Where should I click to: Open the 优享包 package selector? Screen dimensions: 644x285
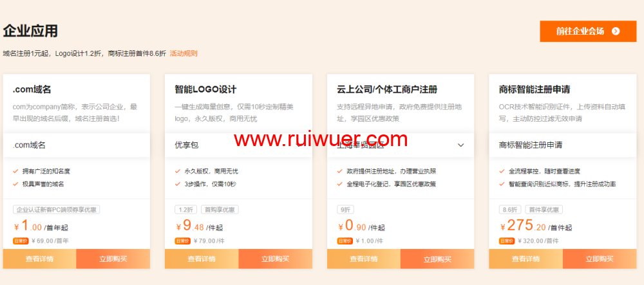tap(238, 145)
